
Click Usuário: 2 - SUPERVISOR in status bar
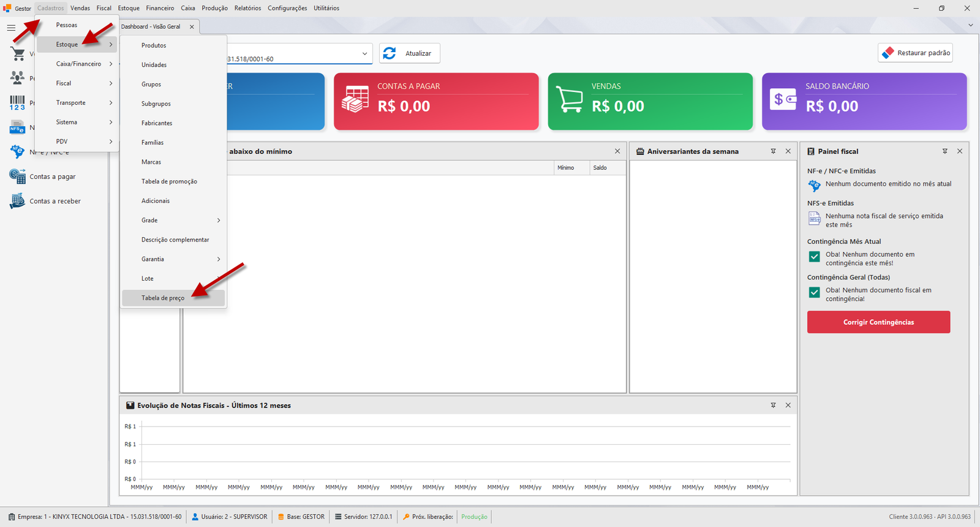coord(230,517)
